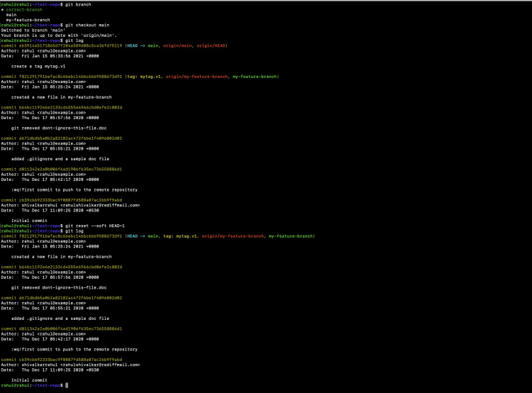Click the 'git checkout main' command text
Image resolution: width=532 pixels, height=393 pixels.
coord(82,25)
